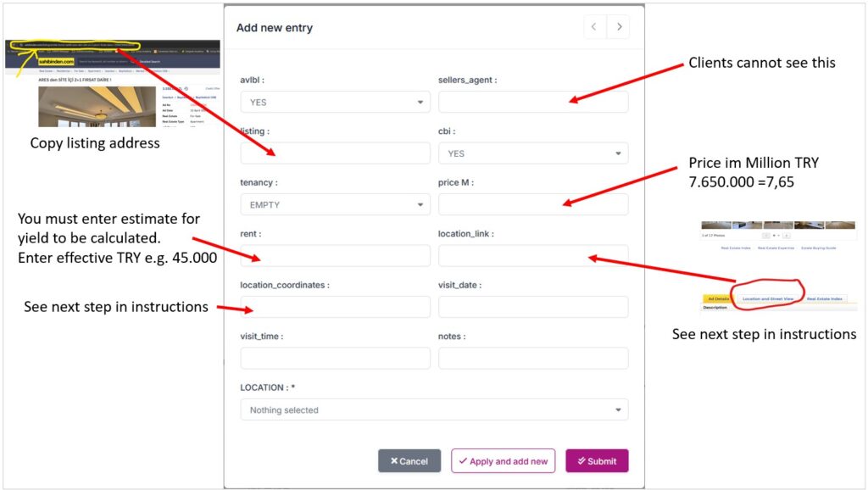The image size is (868, 490).
Task: Click the visit_time field
Action: click(335, 359)
